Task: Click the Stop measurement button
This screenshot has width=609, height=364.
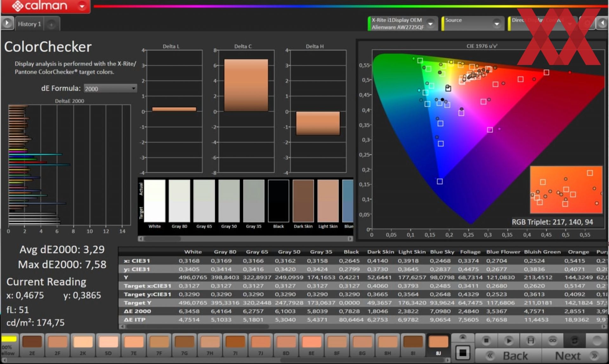Action: pyautogui.click(x=486, y=341)
